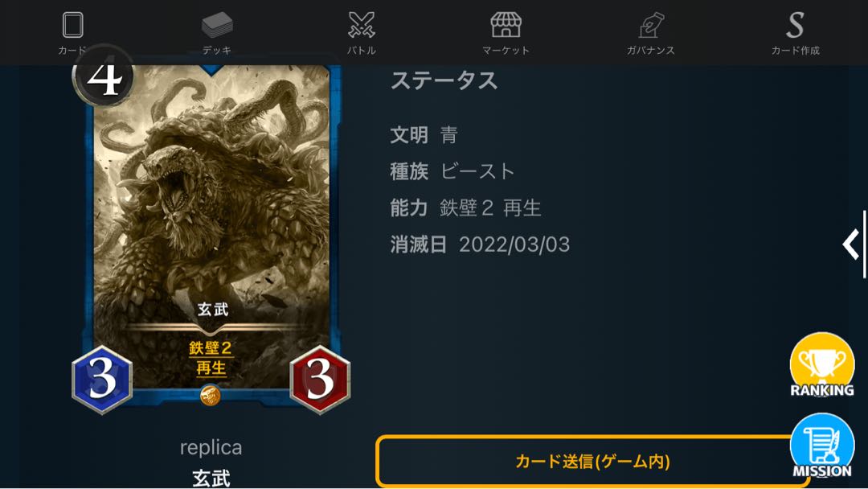This screenshot has height=489, width=868.
Task: Tap the red health value 3 hexagon
Action: click(x=320, y=380)
